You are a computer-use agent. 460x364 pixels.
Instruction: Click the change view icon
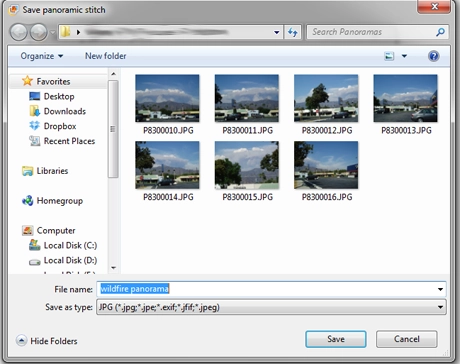click(x=389, y=56)
